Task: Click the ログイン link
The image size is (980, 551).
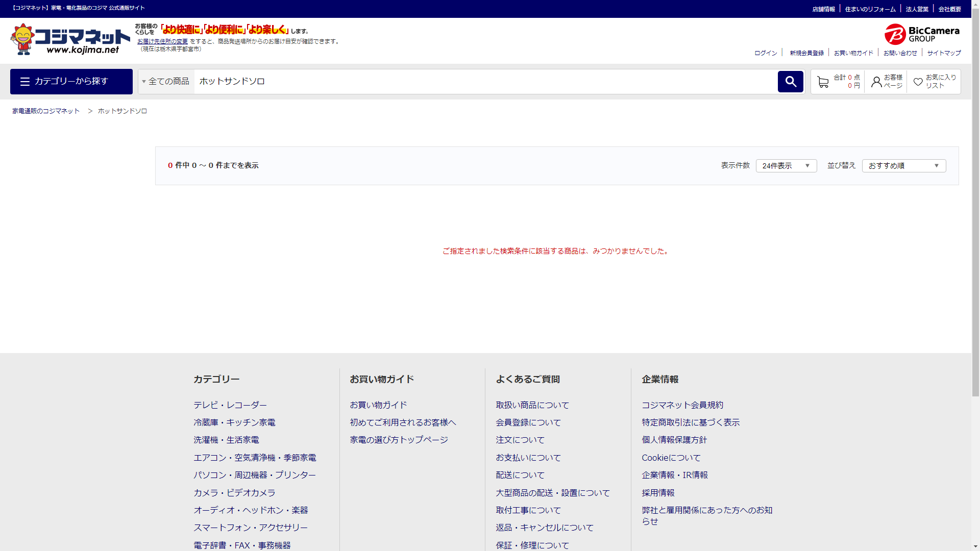Action: 766,53
